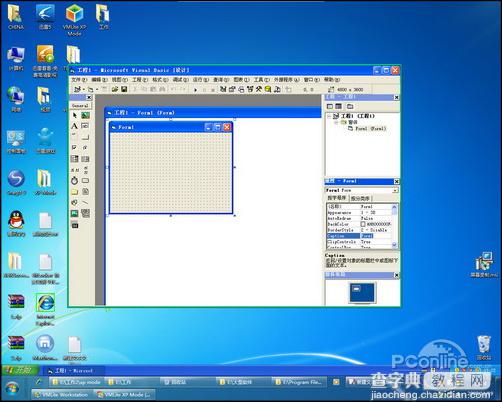502x402 pixels.
Task: Close the Form Layout panel
Action: pyautogui.click(x=396, y=275)
